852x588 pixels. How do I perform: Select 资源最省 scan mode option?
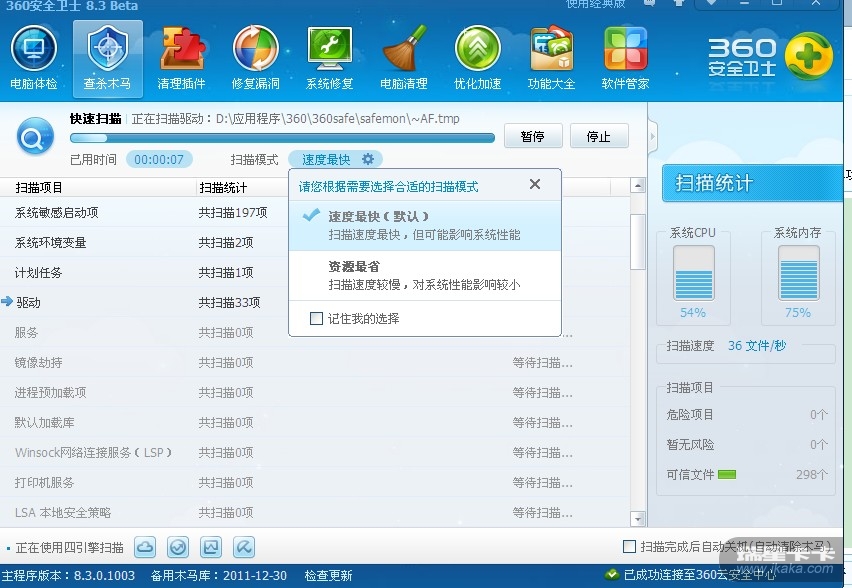point(425,276)
